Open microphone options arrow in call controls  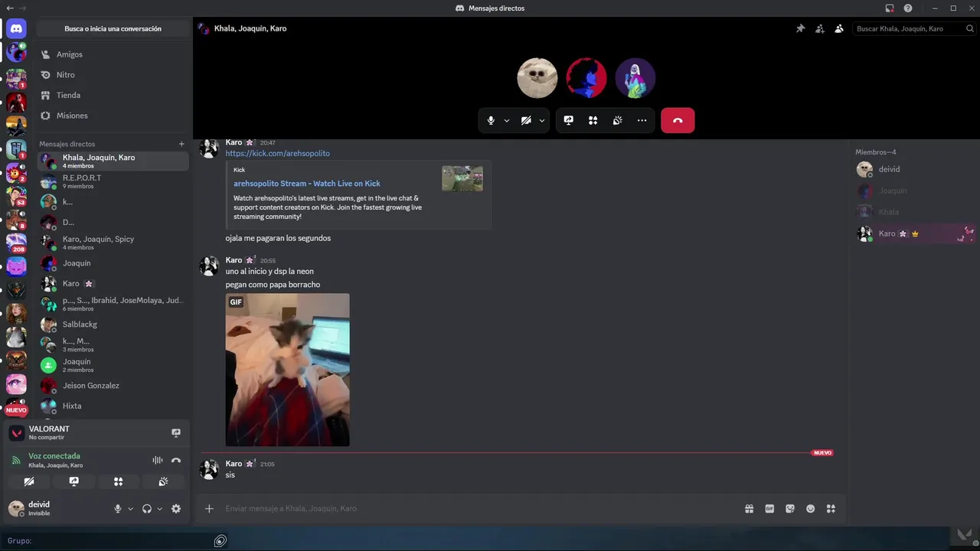point(507,120)
